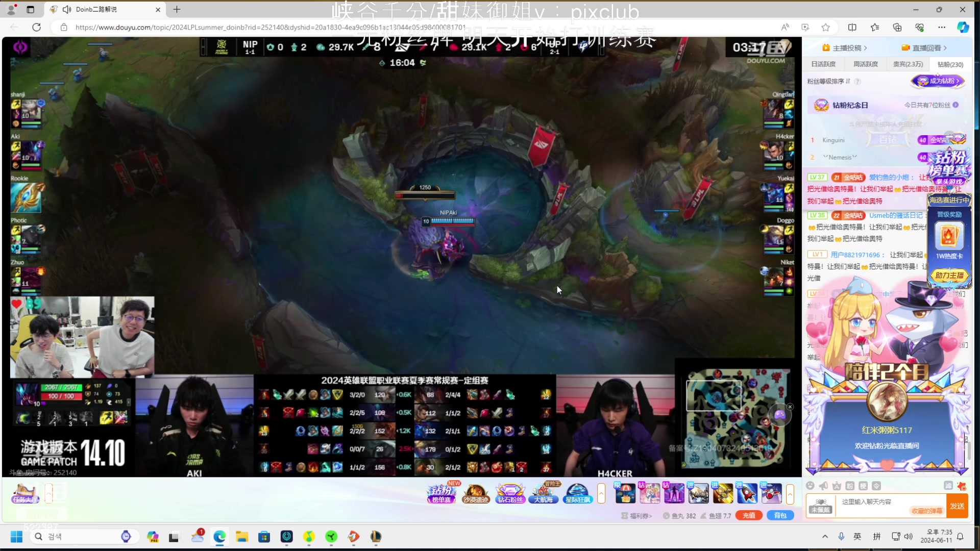Click the emoji smiley icon in chat

(810, 486)
